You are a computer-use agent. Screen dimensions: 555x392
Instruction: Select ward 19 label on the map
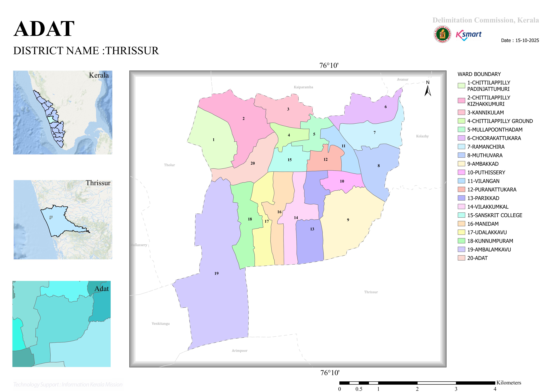(x=216, y=273)
